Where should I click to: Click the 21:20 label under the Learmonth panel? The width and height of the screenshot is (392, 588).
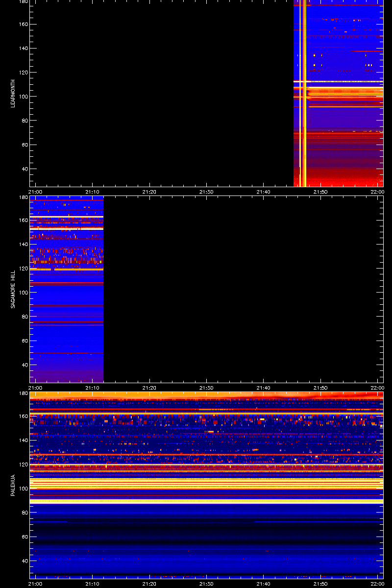coord(149,192)
